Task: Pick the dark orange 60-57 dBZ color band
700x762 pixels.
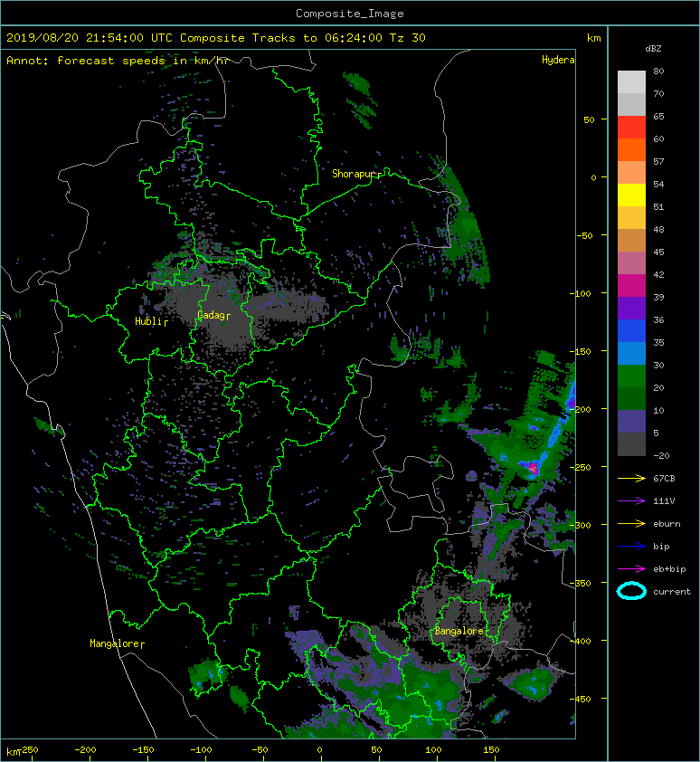Action: click(631, 150)
